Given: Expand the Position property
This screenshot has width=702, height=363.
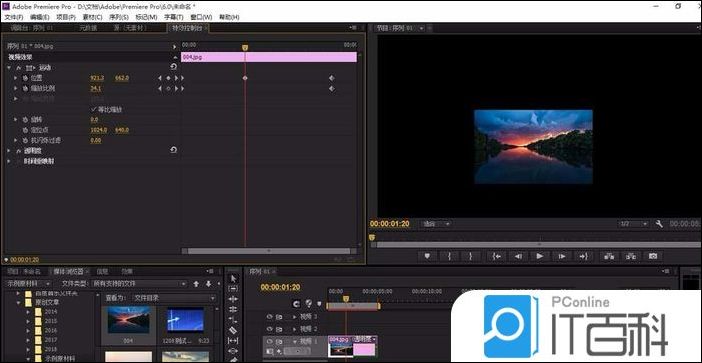Looking at the screenshot, I should [16, 78].
